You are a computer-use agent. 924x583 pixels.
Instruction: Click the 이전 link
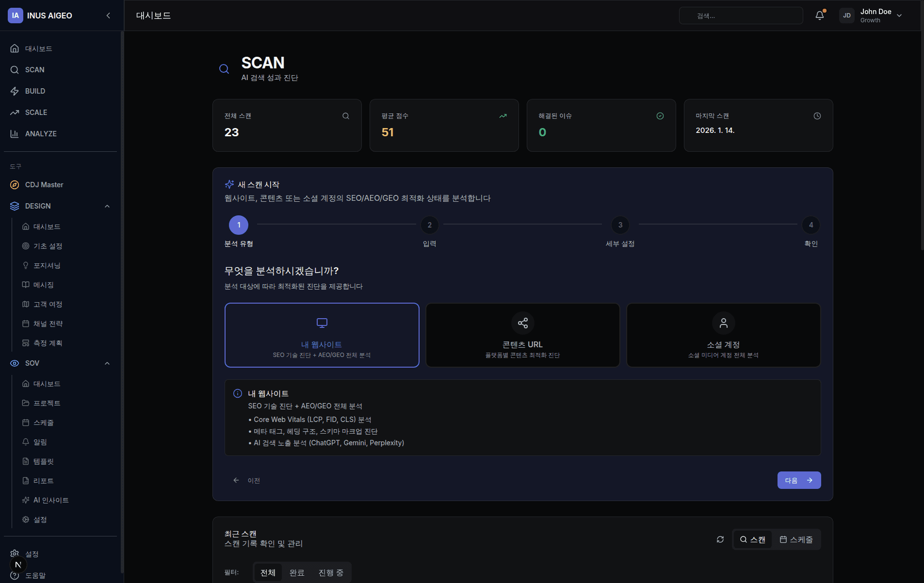point(247,480)
